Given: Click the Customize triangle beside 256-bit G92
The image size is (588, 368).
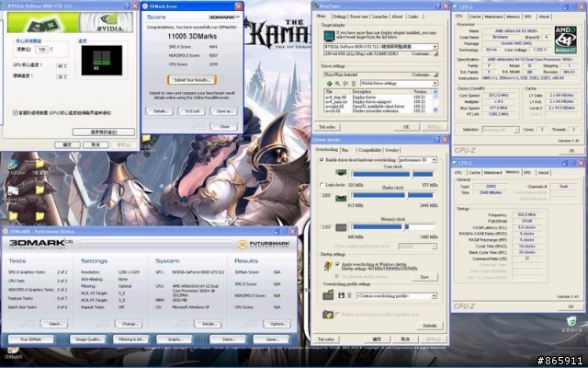Looking at the screenshot, I should [435, 54].
